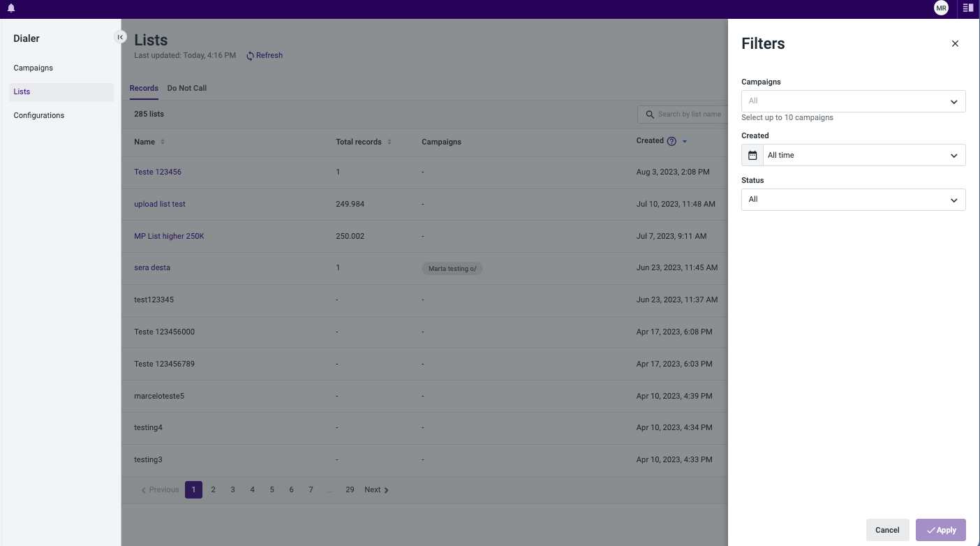Open the sera desta list
The image size is (980, 546).
[152, 267]
